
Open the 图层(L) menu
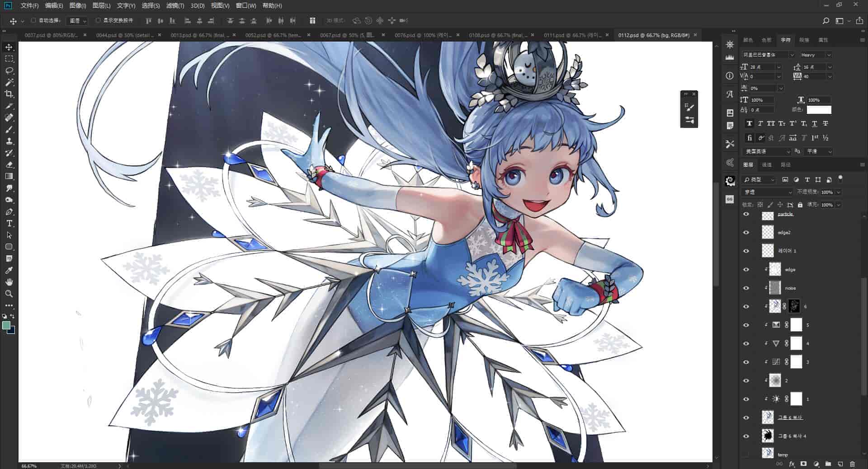tap(101, 6)
